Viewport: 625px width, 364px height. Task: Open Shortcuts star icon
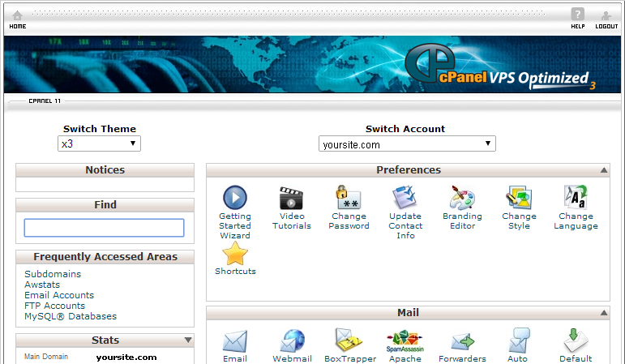click(x=235, y=254)
